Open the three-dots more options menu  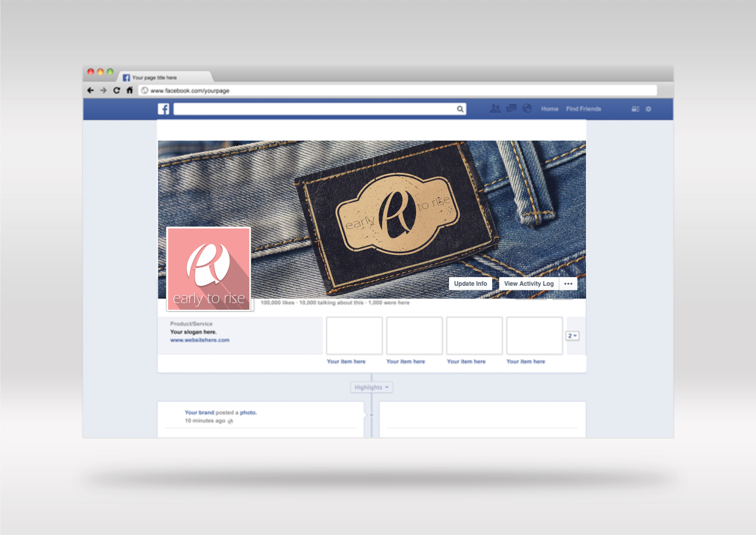pyautogui.click(x=568, y=284)
